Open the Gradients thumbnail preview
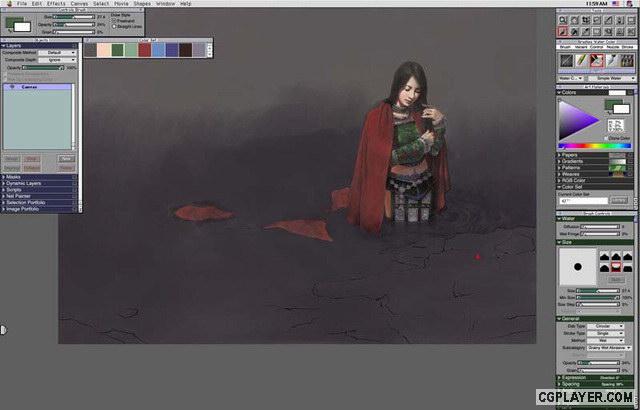 click(618, 162)
